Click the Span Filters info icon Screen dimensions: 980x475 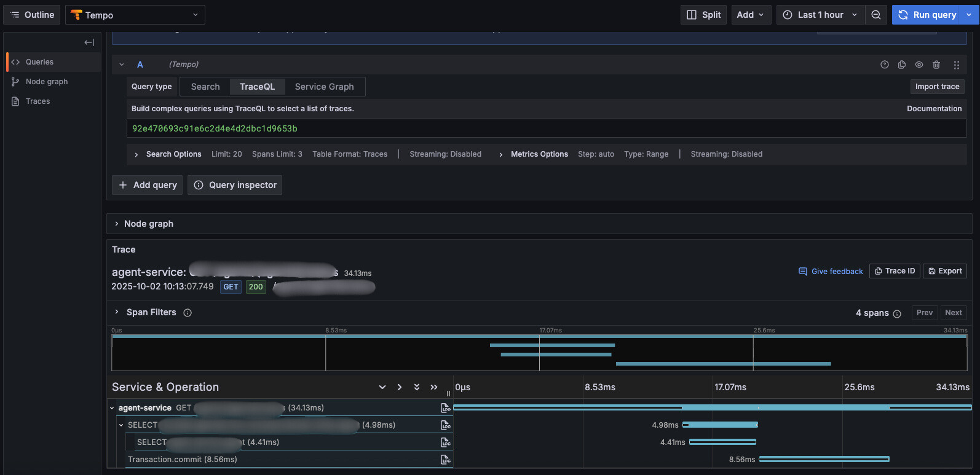coord(188,313)
